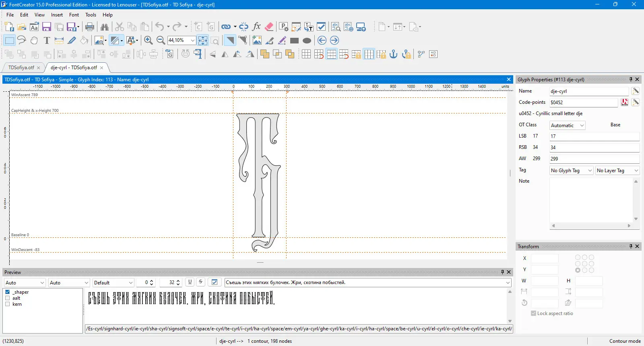Open the zoom level 44,10% dropdown
The image size is (644, 346).
point(193,40)
